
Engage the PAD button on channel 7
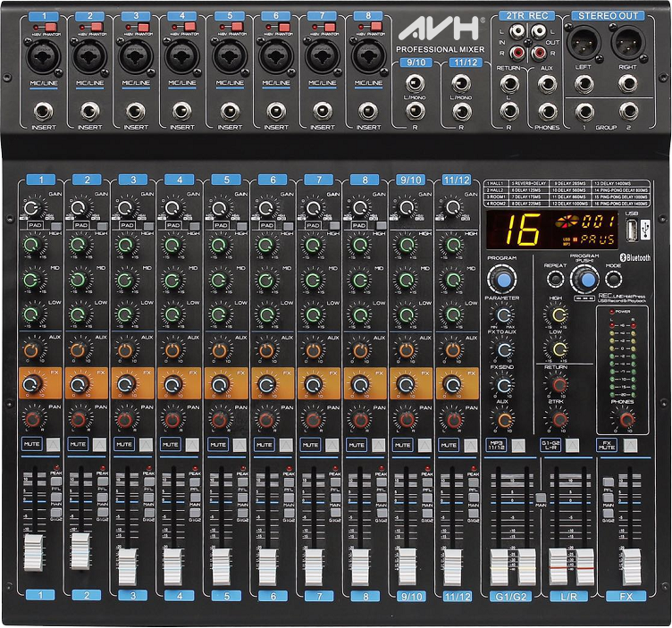pyautogui.click(x=334, y=226)
